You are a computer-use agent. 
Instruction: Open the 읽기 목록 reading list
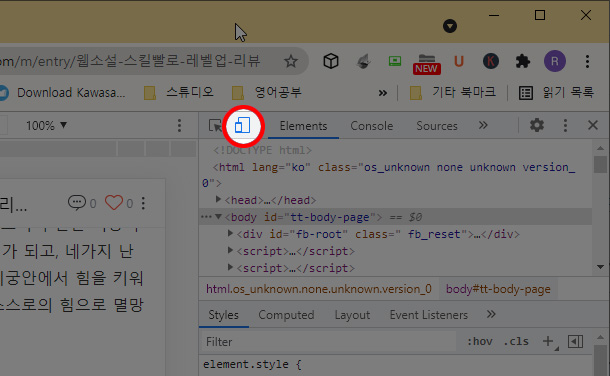(556, 93)
